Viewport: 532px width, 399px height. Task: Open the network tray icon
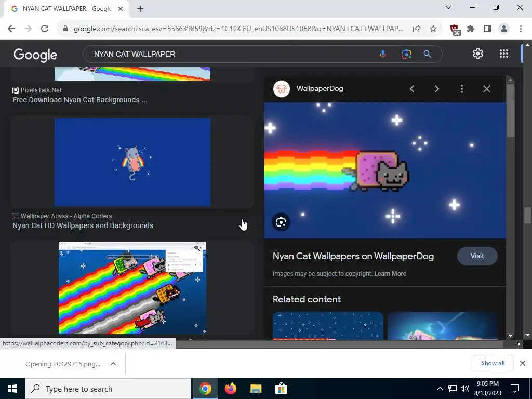click(x=453, y=389)
